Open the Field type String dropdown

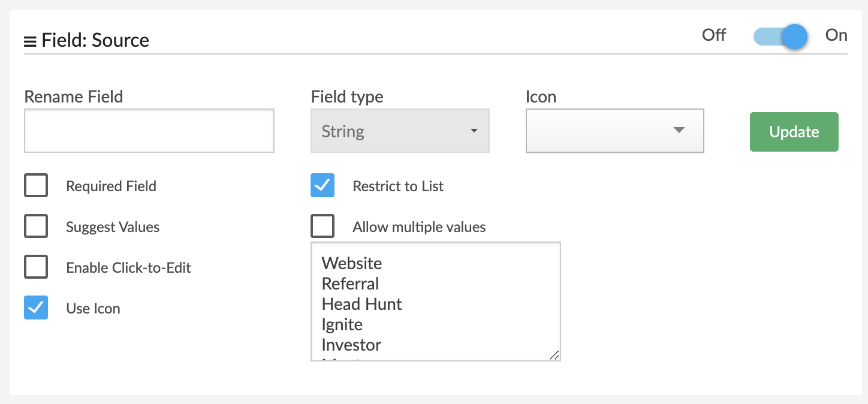point(400,131)
